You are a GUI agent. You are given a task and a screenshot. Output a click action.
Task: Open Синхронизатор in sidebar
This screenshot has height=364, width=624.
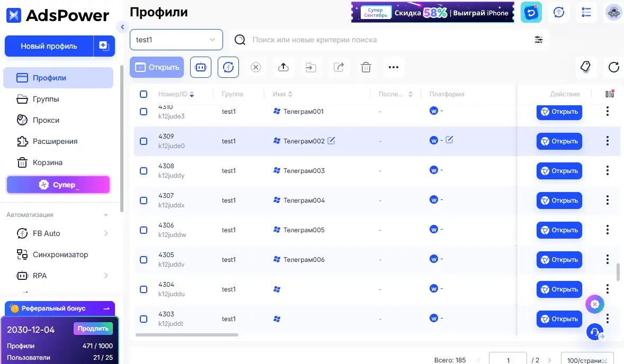(58, 254)
